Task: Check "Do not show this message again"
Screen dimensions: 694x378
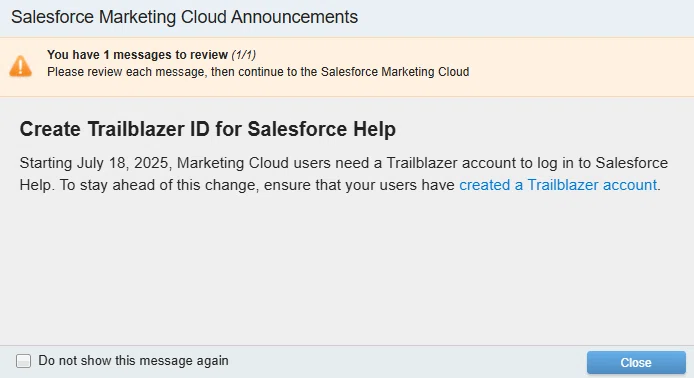Action: click(x=23, y=361)
